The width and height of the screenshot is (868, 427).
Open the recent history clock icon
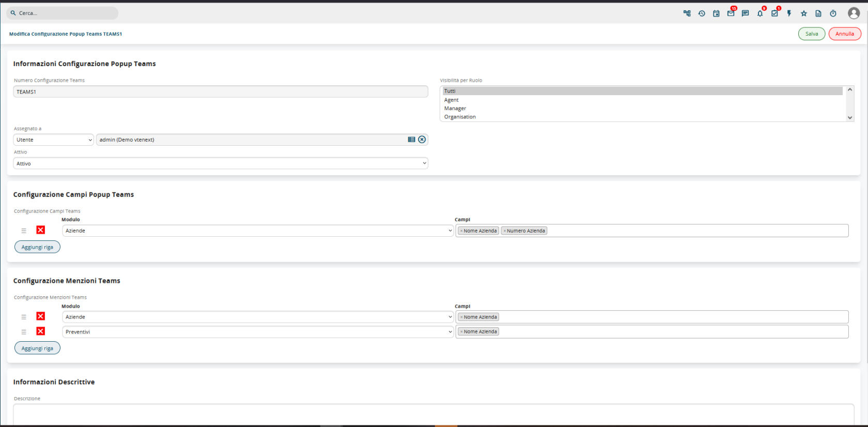click(x=702, y=13)
